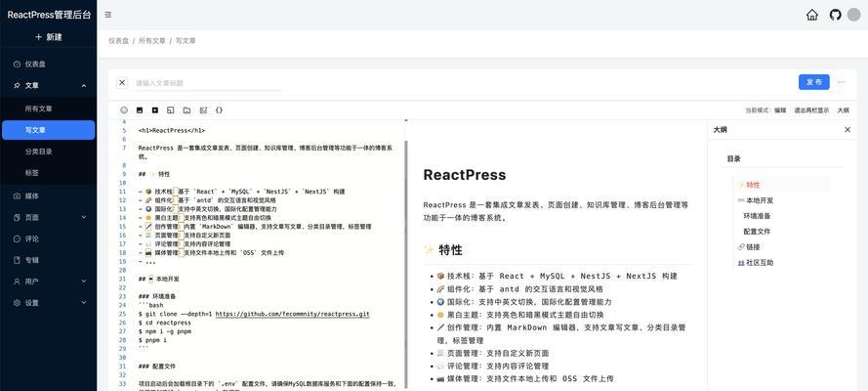The height and width of the screenshot is (391, 868).
Task: Expand the 用户 sidebar menu chevron
Action: click(84, 282)
